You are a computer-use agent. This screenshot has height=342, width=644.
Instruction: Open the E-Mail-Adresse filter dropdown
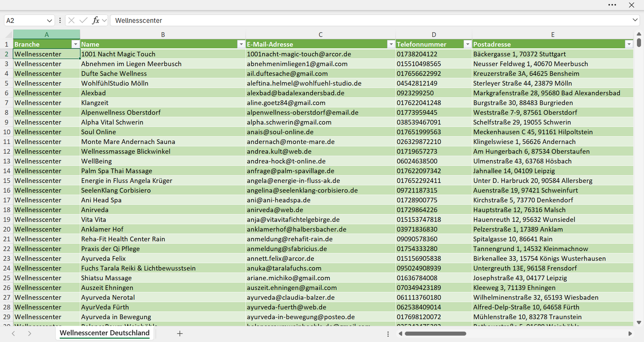391,44
